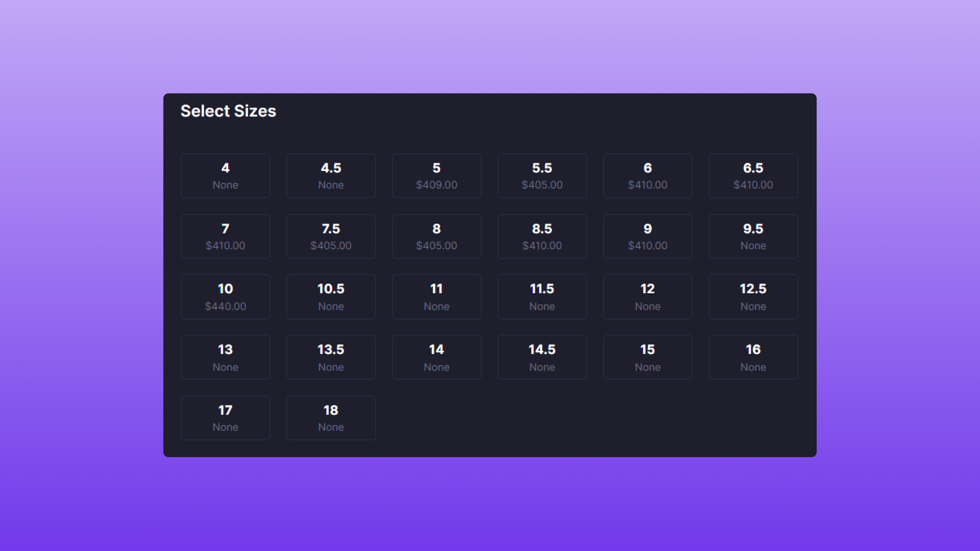The width and height of the screenshot is (980, 551).
Task: Choose size 6.5 at $410.00
Action: click(x=753, y=176)
